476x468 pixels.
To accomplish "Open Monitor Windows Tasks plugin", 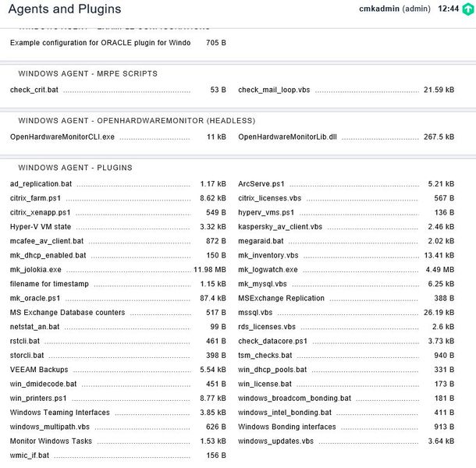I will point(51,441).
